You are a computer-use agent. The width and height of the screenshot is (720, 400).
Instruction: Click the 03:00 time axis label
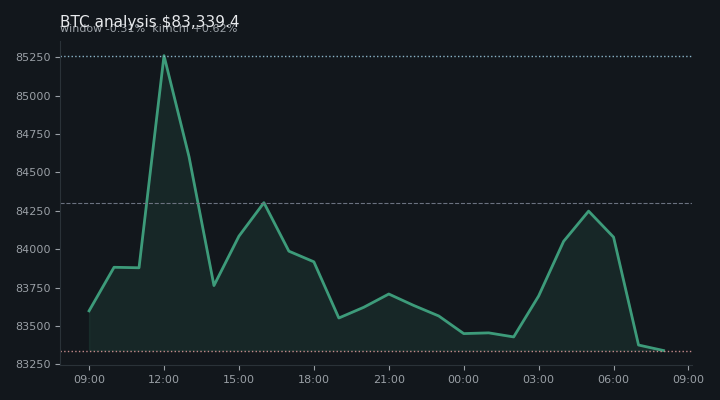(539, 379)
